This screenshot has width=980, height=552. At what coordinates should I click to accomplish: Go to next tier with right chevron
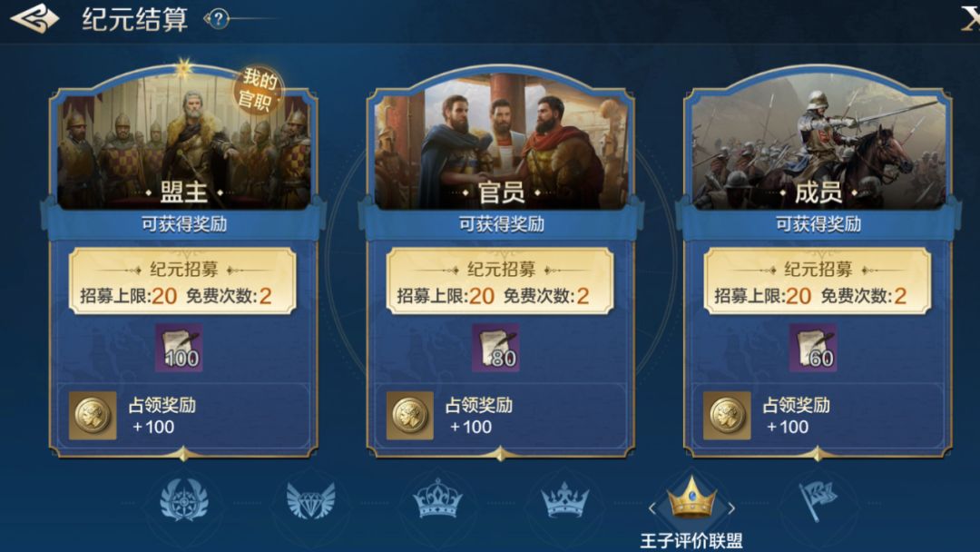pyautogui.click(x=731, y=508)
